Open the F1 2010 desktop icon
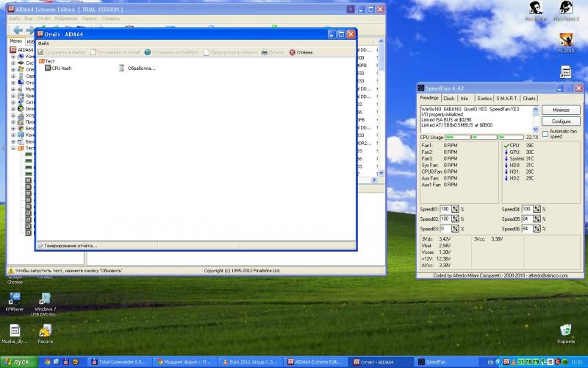The image size is (588, 368). [566, 43]
